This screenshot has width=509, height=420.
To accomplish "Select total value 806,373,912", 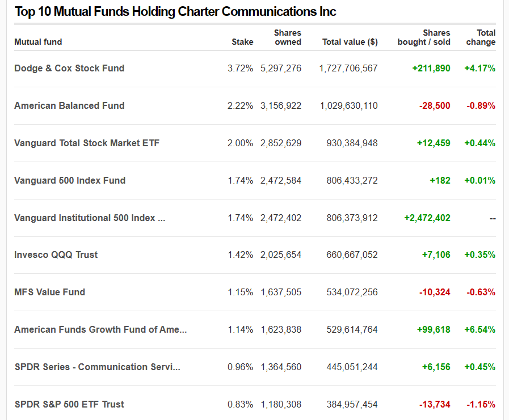I will [352, 218].
